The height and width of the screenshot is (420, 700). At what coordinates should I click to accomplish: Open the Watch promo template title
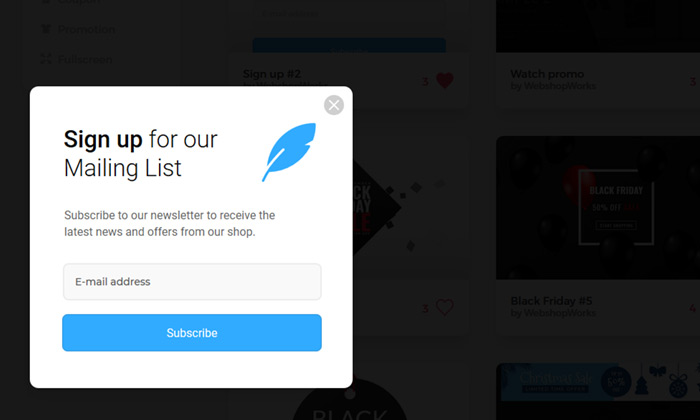[547, 74]
